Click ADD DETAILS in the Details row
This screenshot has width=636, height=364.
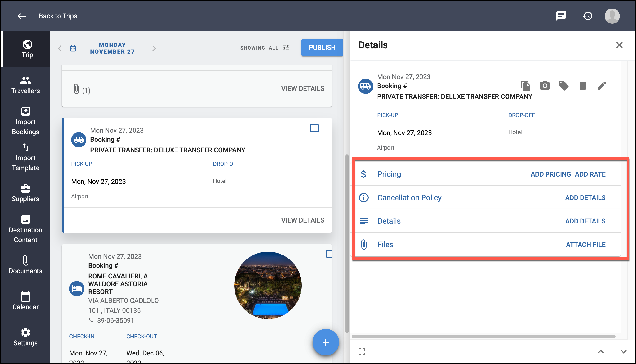585,221
